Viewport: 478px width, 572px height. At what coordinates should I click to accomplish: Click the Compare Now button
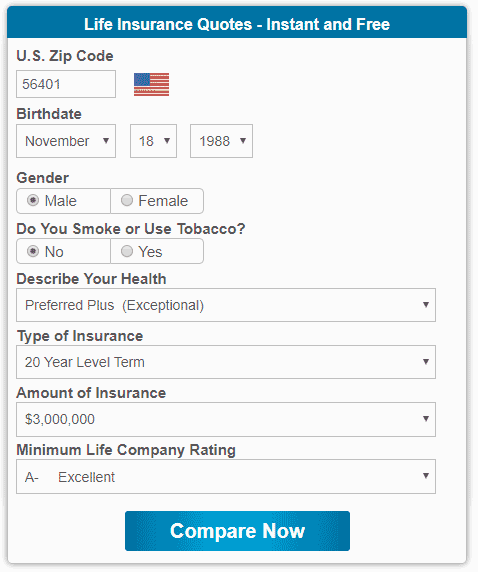click(x=237, y=531)
